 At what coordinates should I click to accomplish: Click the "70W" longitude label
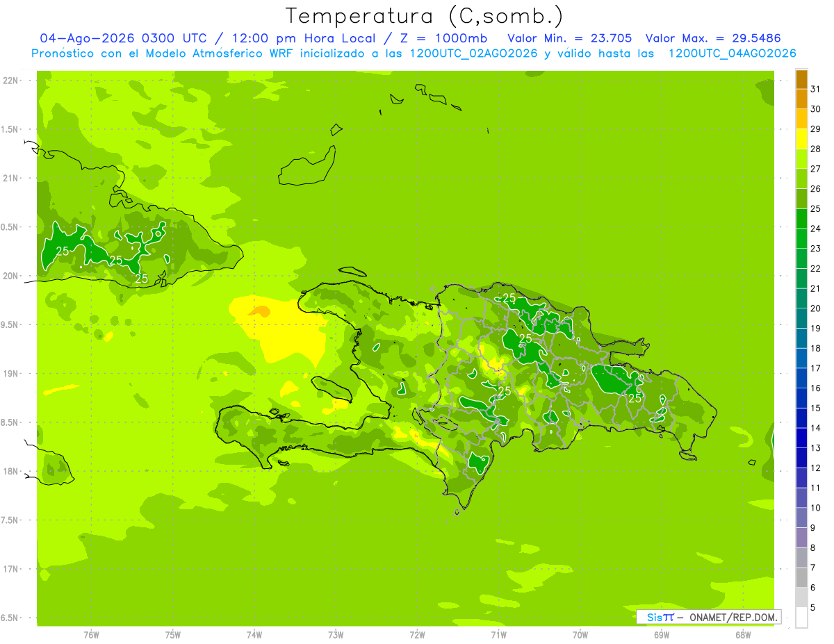(x=580, y=635)
